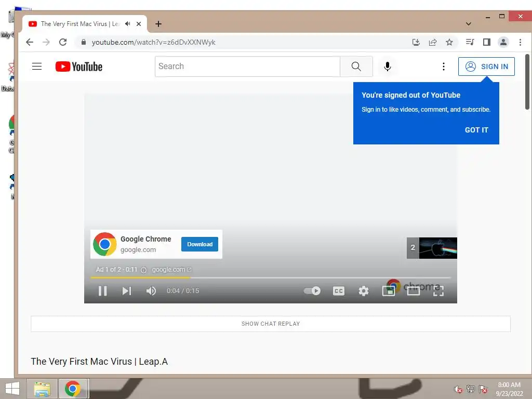
Task: Click the ad info circle icon
Action: [143, 270]
